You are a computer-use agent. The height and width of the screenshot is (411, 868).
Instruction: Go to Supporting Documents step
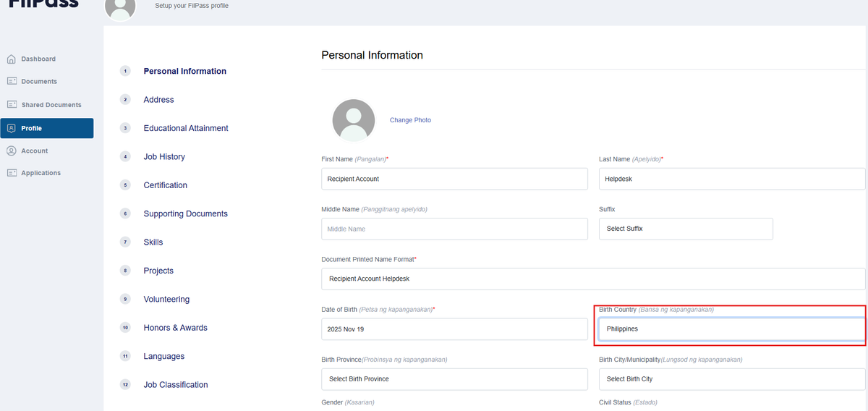(186, 213)
